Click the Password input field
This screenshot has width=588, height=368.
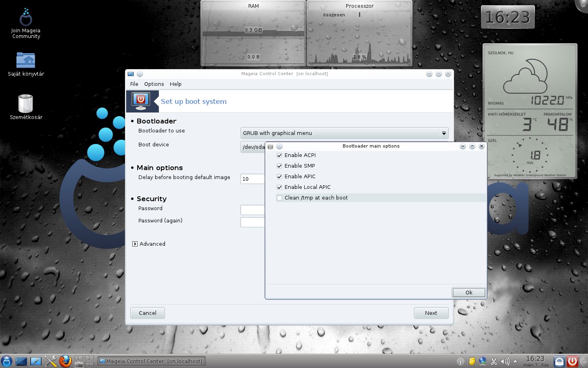[x=253, y=210]
